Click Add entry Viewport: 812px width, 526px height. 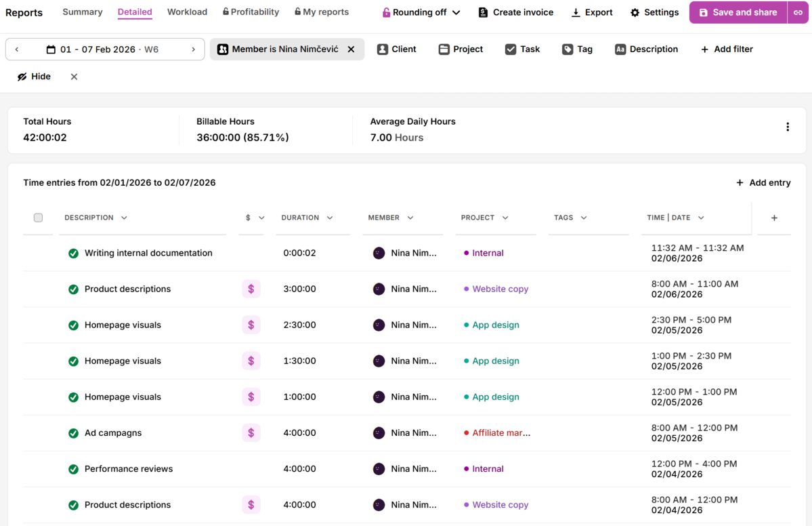[x=763, y=182]
